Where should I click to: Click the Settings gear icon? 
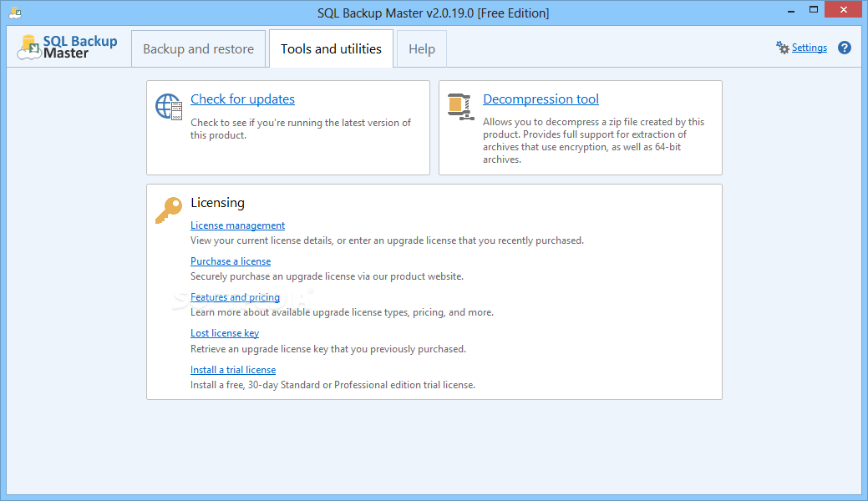[782, 48]
